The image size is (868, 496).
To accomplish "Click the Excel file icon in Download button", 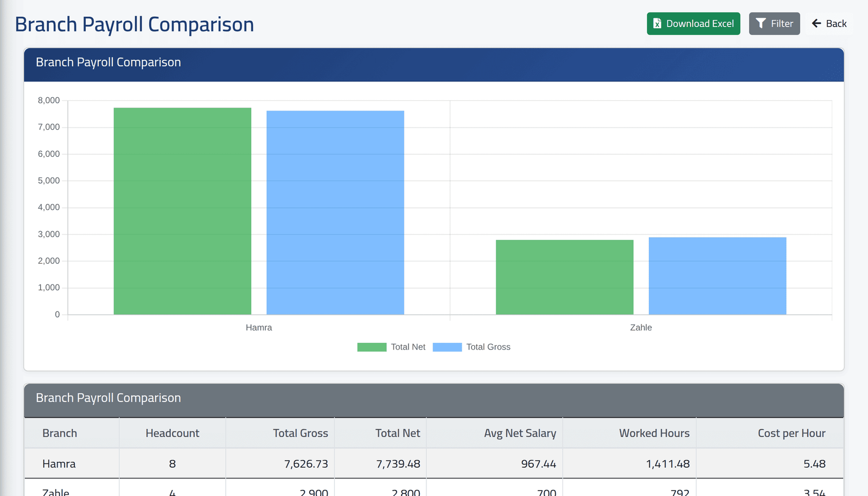I will pos(657,23).
